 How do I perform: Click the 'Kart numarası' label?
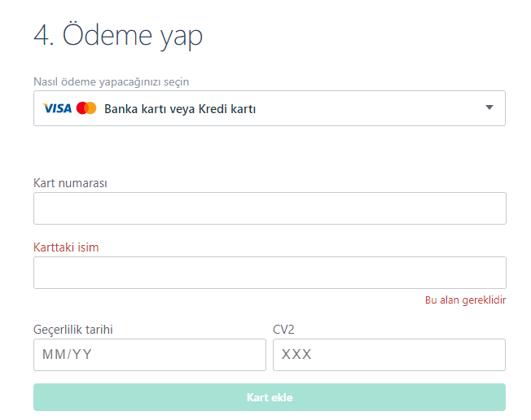point(70,182)
